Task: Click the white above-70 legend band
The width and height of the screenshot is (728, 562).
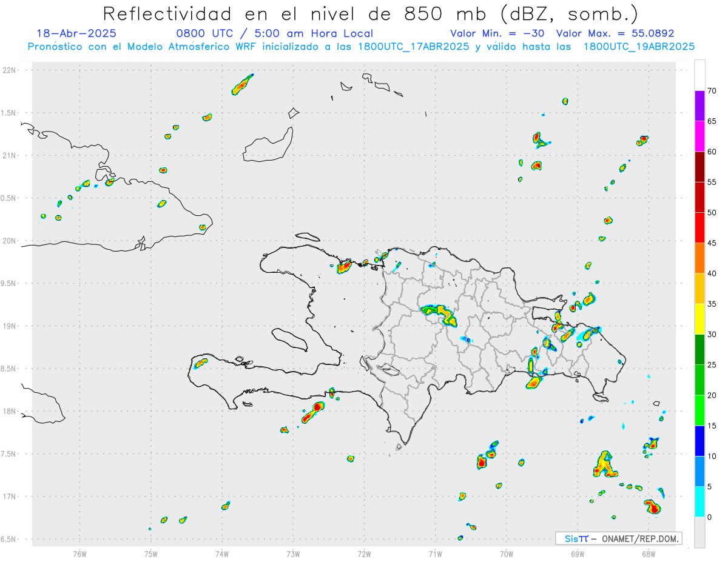Action: 699,76
